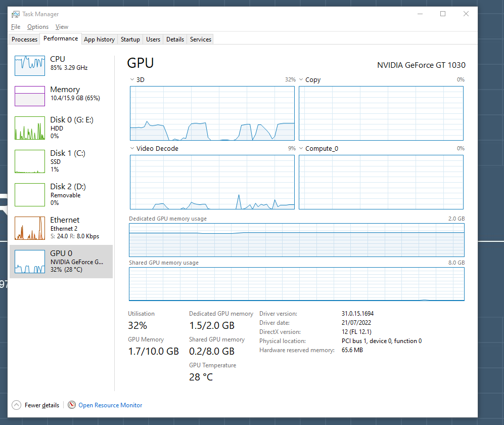Open the Compute_0 engine selector
Image resolution: width=504 pixels, height=425 pixels.
(x=301, y=148)
